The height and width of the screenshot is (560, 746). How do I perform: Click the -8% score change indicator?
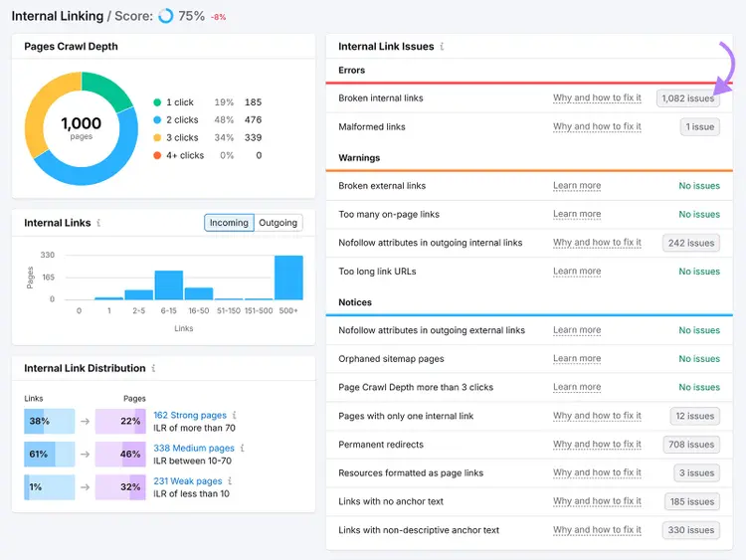pyautogui.click(x=219, y=17)
